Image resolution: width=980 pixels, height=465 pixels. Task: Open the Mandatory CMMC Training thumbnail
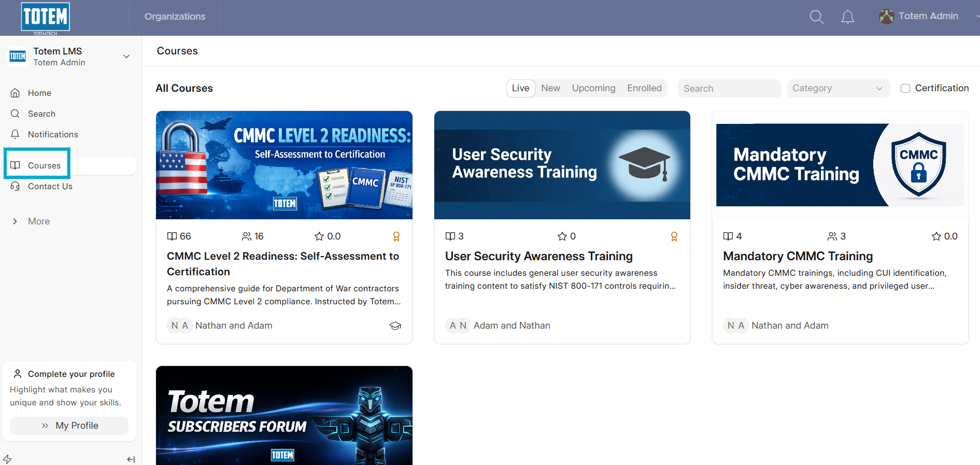click(840, 165)
